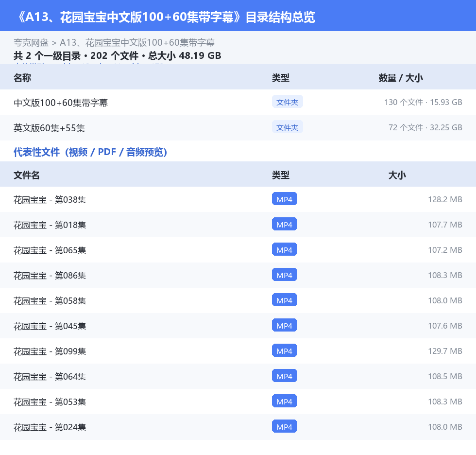Click MP4 badge for 第053集

[285, 401]
